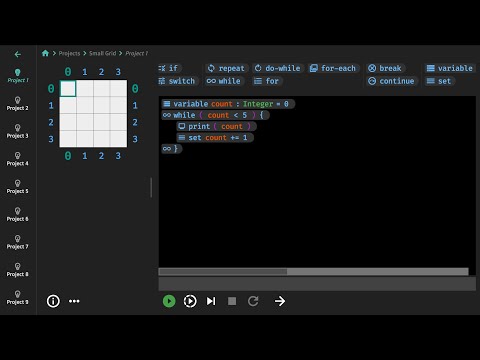
Task: Click the output console bar below editor
Action: point(317,284)
